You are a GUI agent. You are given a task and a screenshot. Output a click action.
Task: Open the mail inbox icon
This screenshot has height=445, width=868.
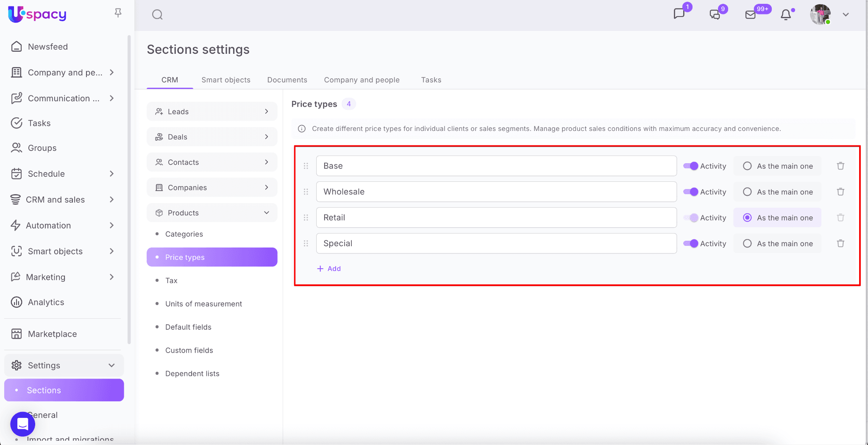750,15
